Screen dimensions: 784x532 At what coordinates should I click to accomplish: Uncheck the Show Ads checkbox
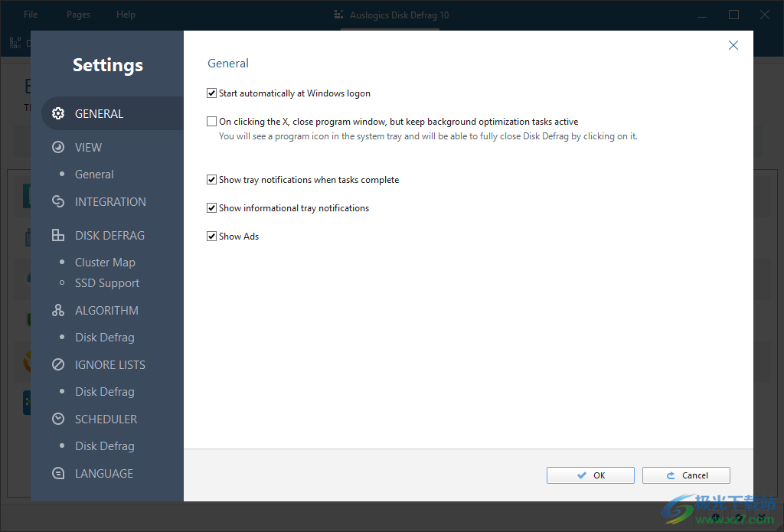(211, 236)
